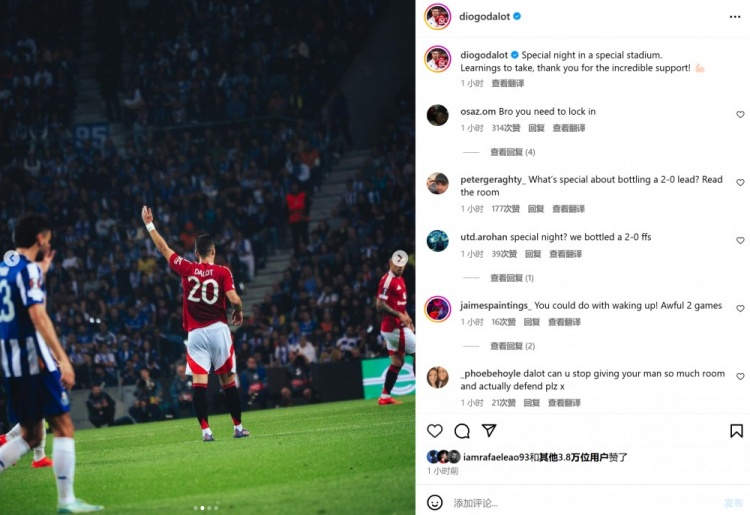
Task: Open iamrafaeleao93 profile from likes line
Action: click(497, 457)
